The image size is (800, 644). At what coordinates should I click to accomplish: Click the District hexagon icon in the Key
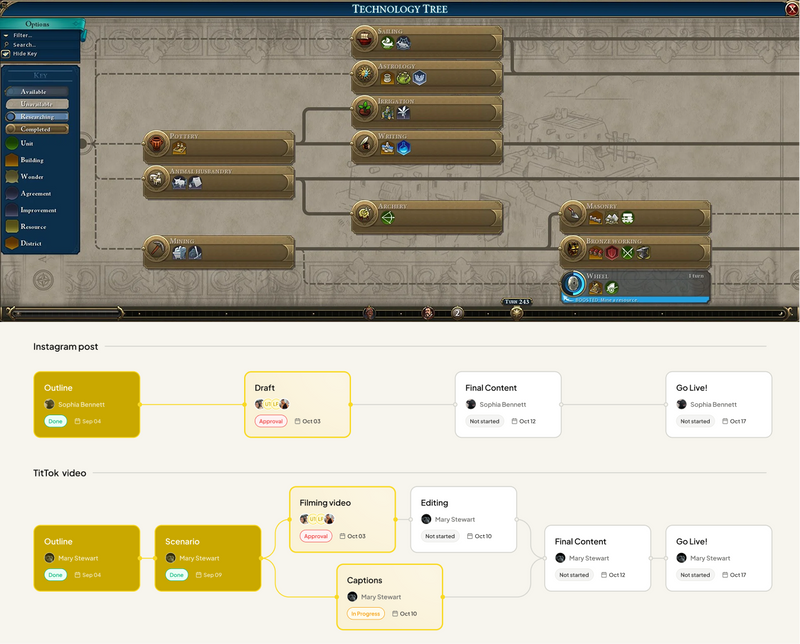coord(12,243)
